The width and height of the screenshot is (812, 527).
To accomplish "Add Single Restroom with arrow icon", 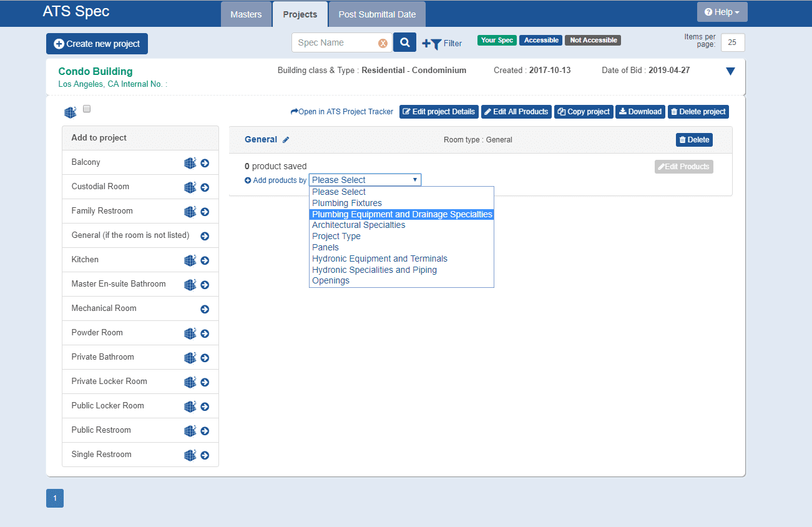I will click(x=205, y=456).
